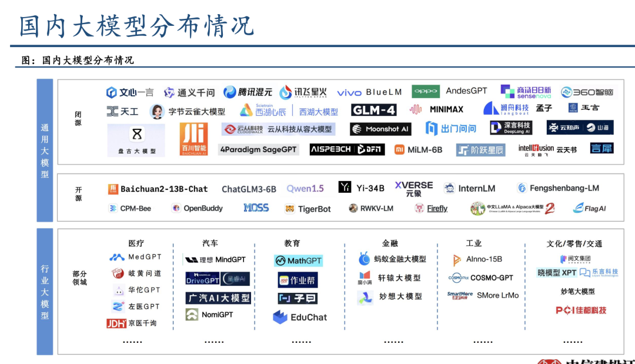Click the Qwen1.5 text
635x364 pixels.
(x=305, y=189)
